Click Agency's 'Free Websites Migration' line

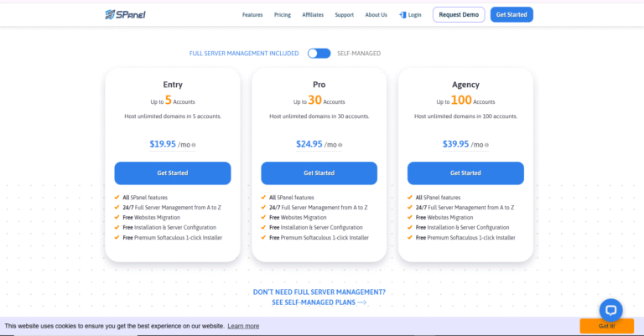coord(444,217)
